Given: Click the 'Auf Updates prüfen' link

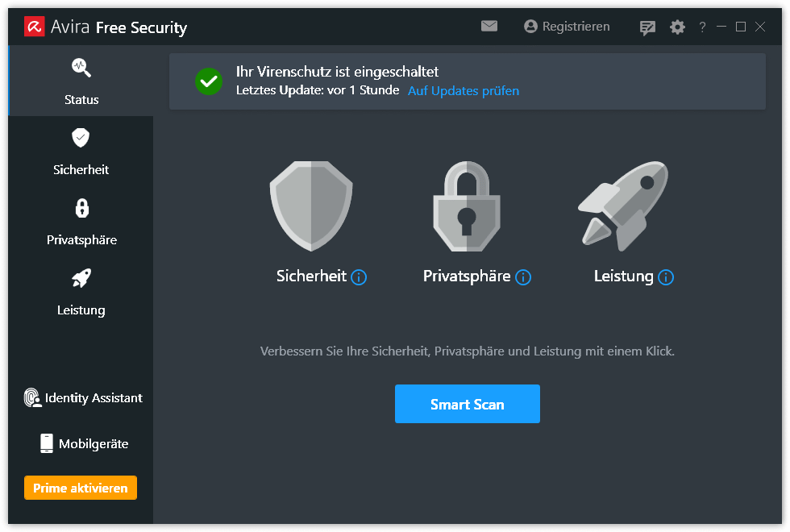Looking at the screenshot, I should (x=464, y=90).
